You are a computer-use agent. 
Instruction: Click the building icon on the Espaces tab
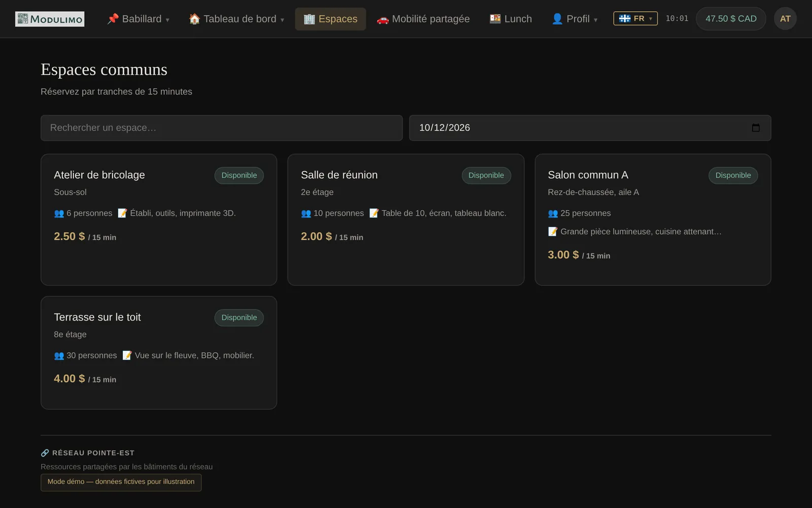point(309,19)
